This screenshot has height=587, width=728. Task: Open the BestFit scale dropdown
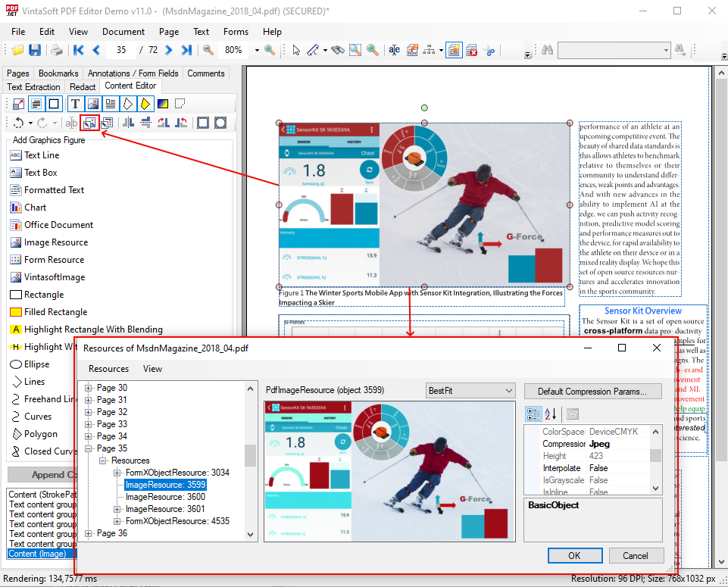pos(470,391)
